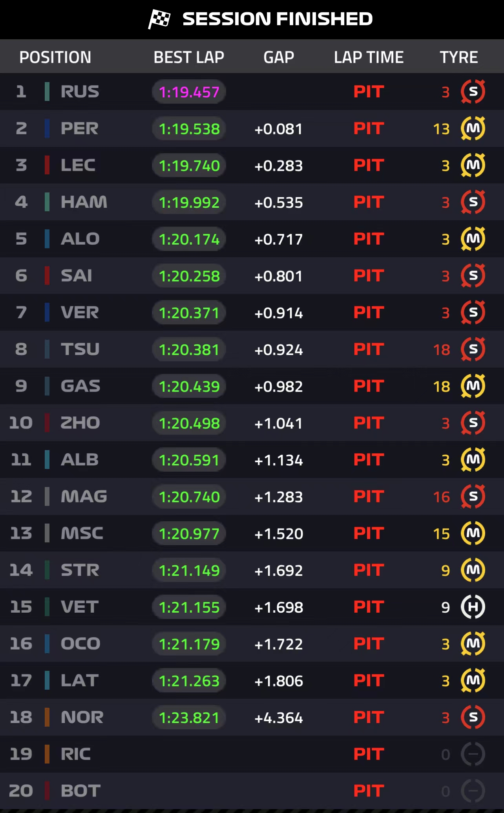The height and width of the screenshot is (813, 504).
Task: Select Hamilton's best lap time 1:19.992
Action: 189,203
